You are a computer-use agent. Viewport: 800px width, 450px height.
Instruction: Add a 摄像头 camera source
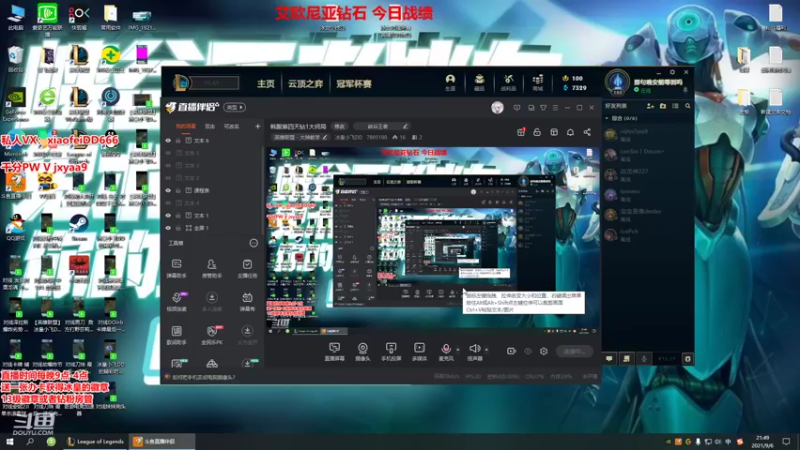coord(363,351)
